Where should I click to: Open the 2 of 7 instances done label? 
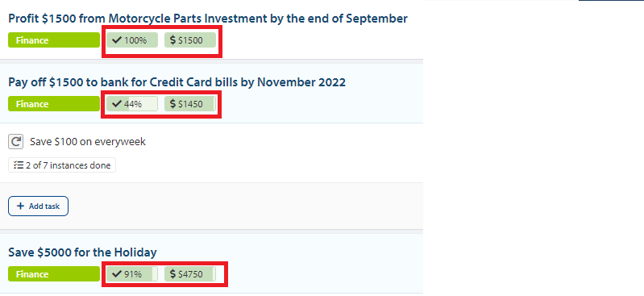tap(62, 165)
